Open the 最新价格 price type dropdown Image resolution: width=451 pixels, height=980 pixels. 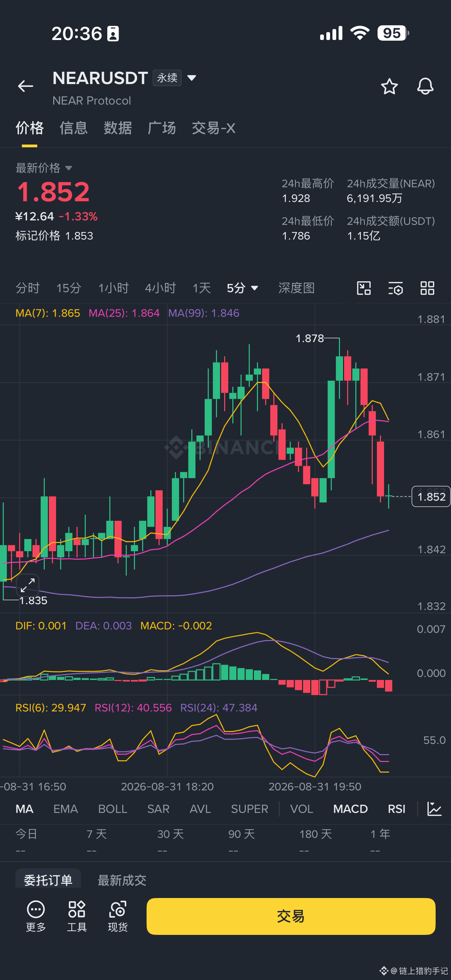68,168
